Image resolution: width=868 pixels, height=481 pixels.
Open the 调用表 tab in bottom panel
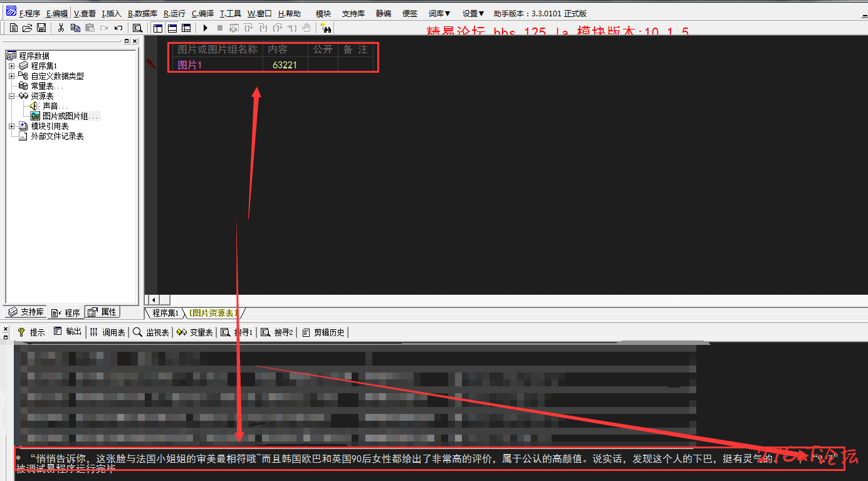point(107,332)
